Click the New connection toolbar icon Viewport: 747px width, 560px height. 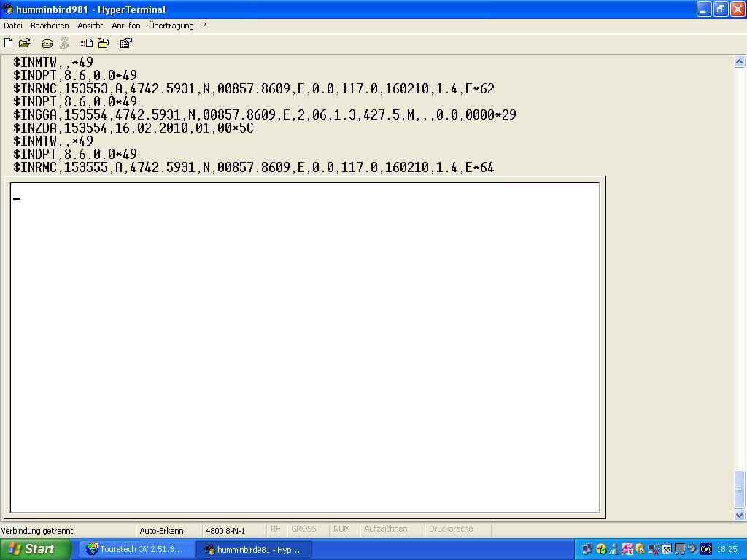click(x=9, y=43)
